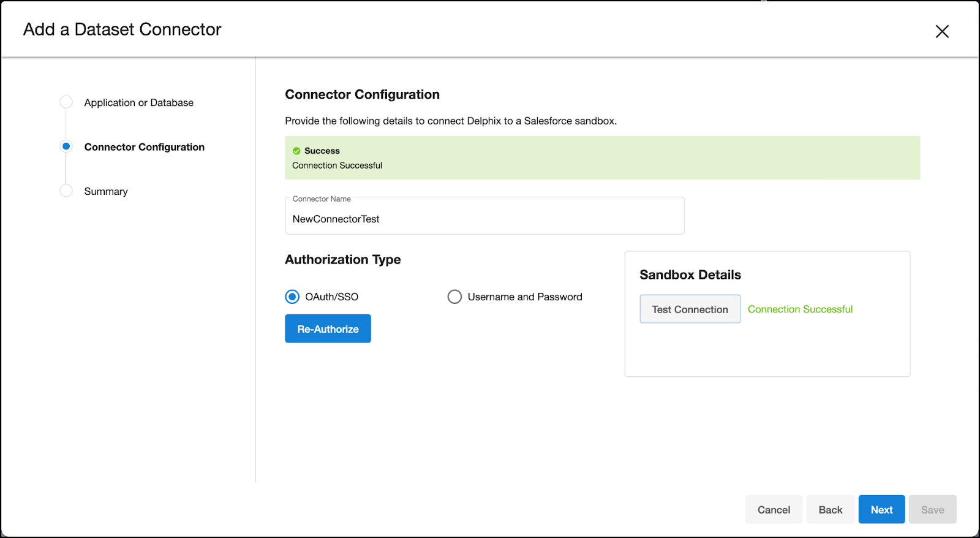Click the Test Connection button
Screen dimensions: 980x538
coord(690,309)
